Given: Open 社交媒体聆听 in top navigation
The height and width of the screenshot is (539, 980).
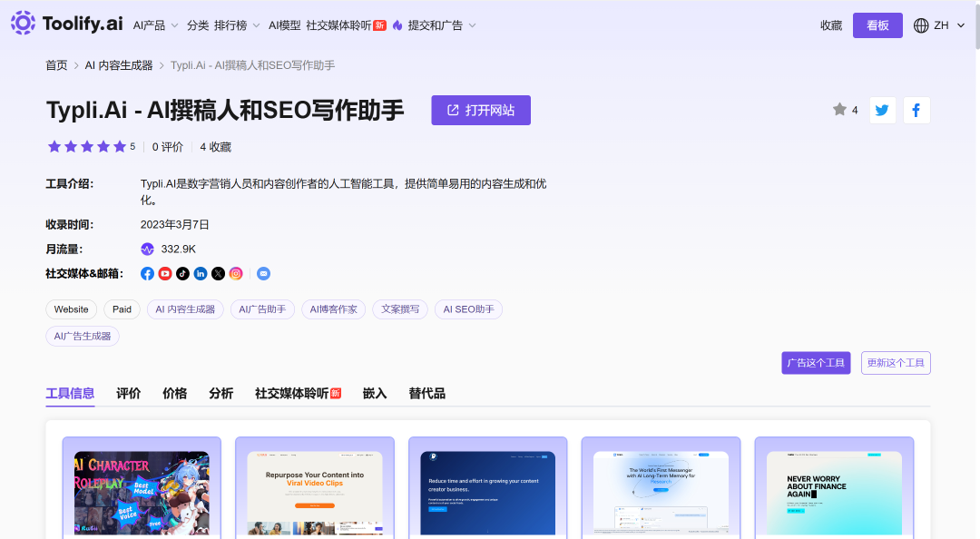Looking at the screenshot, I should 346,25.
